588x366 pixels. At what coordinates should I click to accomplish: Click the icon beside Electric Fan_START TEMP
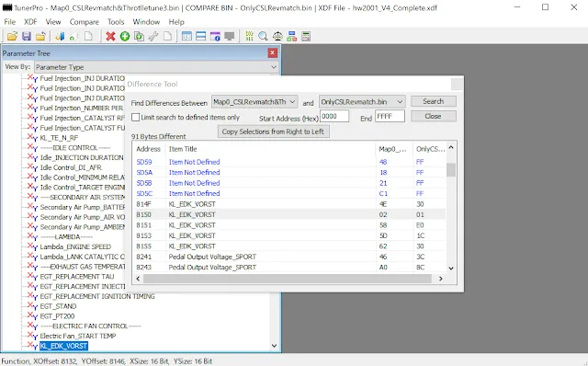(x=33, y=336)
